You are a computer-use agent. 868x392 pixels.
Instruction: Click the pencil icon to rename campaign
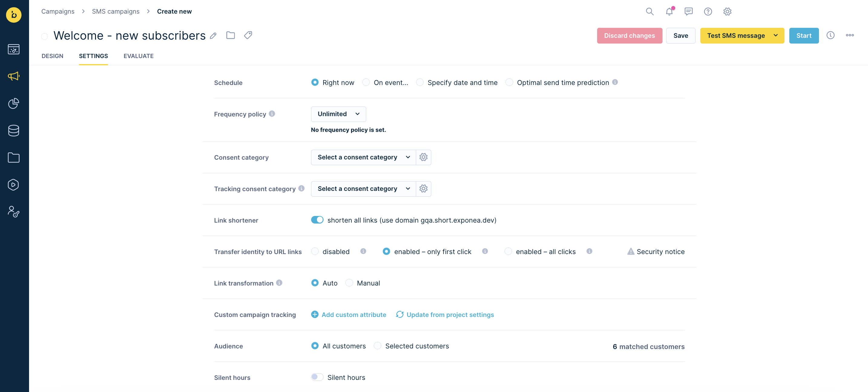point(213,36)
